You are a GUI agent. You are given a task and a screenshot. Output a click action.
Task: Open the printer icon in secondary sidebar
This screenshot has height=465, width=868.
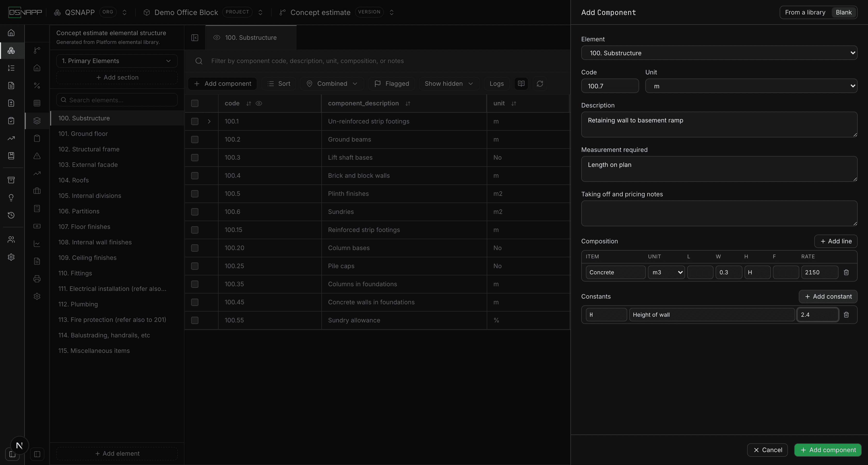(x=37, y=279)
